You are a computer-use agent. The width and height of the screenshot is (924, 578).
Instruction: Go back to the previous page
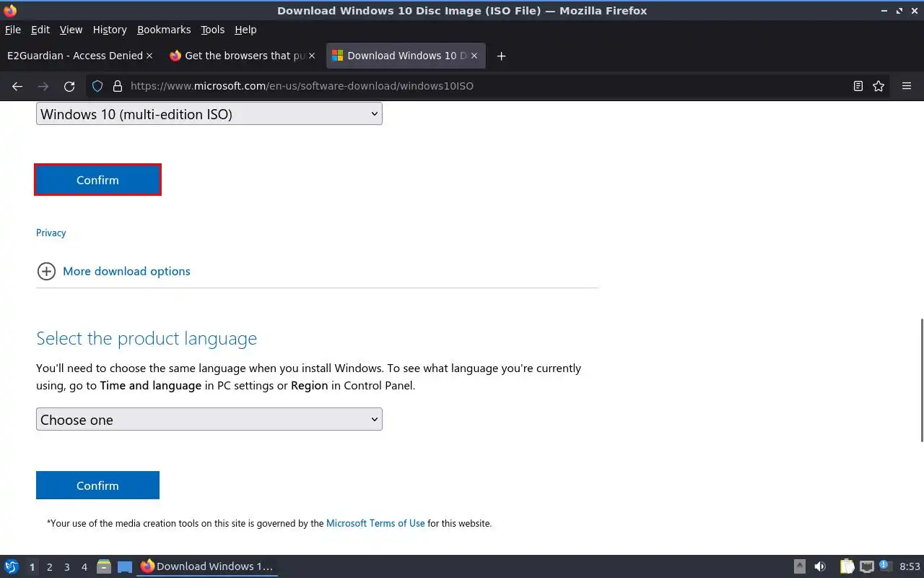pos(17,86)
